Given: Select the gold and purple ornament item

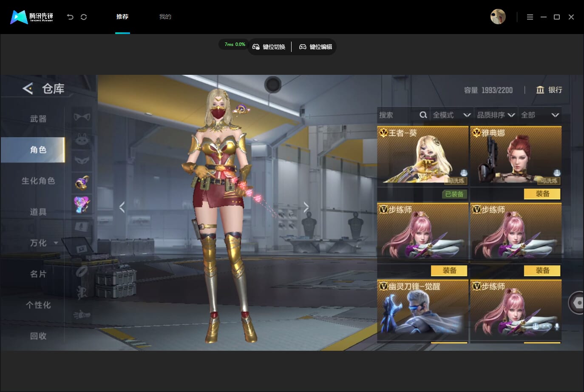Looking at the screenshot, I should pyautogui.click(x=82, y=182).
